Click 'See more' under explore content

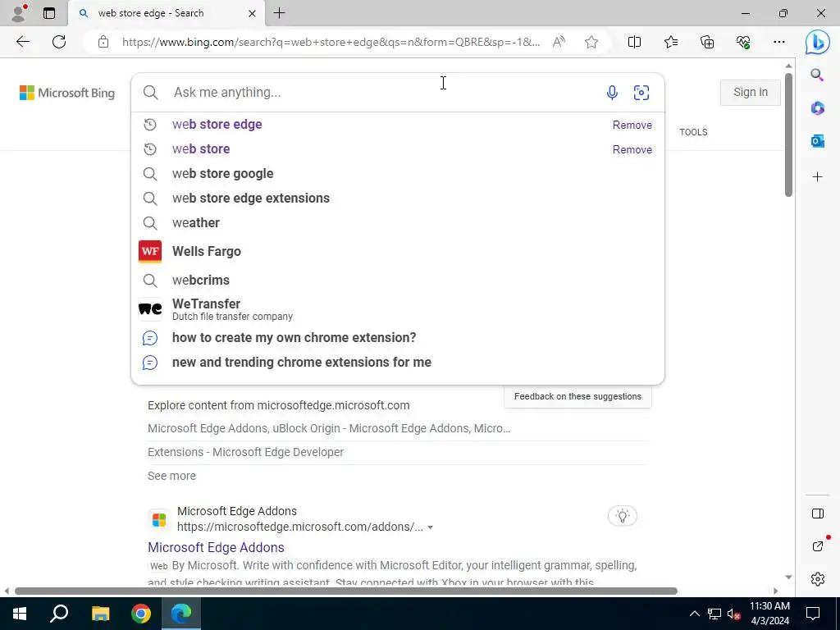click(171, 476)
